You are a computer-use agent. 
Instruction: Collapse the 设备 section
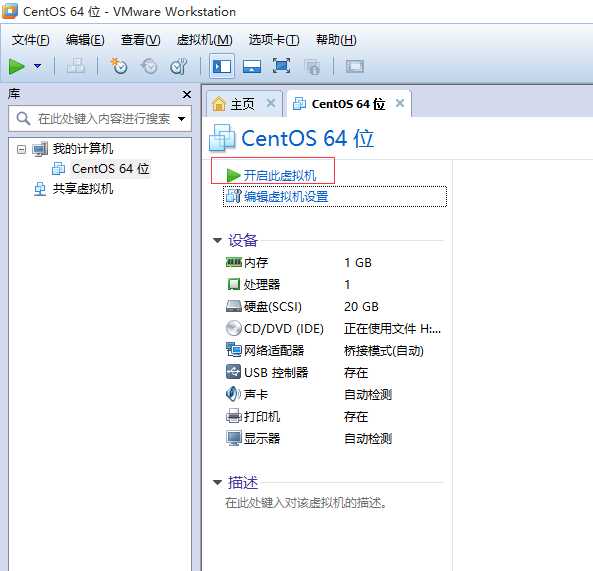click(x=217, y=240)
